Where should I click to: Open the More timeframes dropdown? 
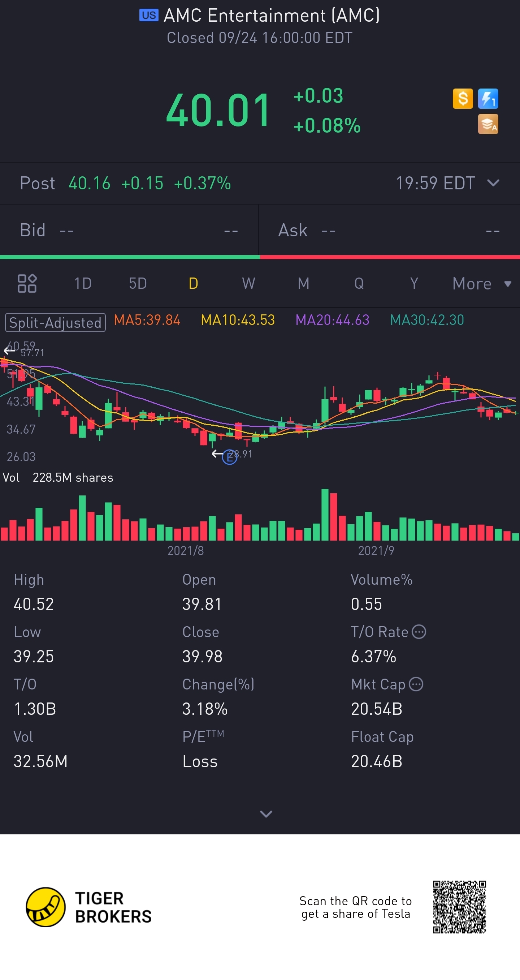482,283
